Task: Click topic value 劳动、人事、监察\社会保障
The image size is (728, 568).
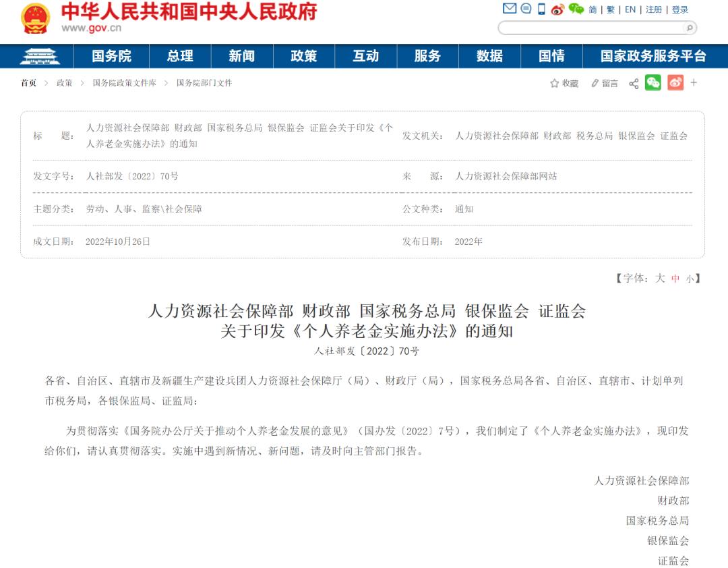Action: 144,209
